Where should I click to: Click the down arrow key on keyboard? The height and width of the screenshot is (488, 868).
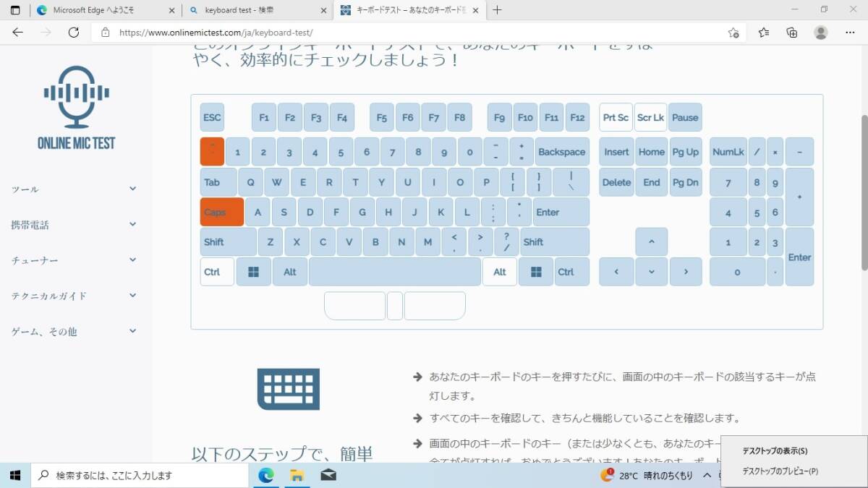pos(652,272)
